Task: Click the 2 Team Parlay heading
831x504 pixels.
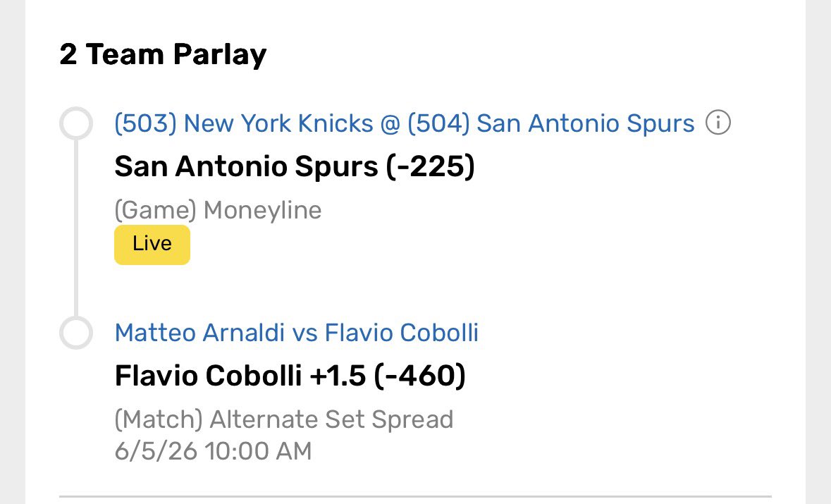Action: [163, 54]
